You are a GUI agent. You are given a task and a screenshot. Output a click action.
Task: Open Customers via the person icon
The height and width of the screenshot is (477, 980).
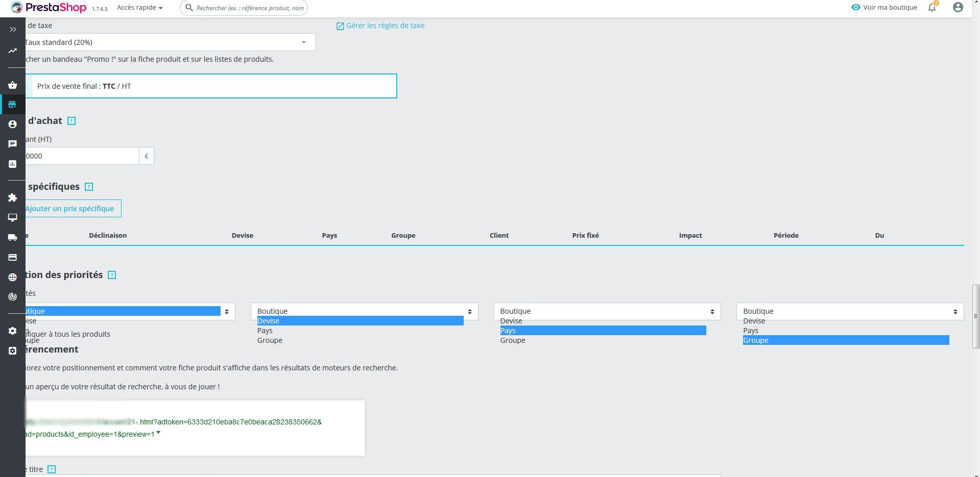coord(13,124)
